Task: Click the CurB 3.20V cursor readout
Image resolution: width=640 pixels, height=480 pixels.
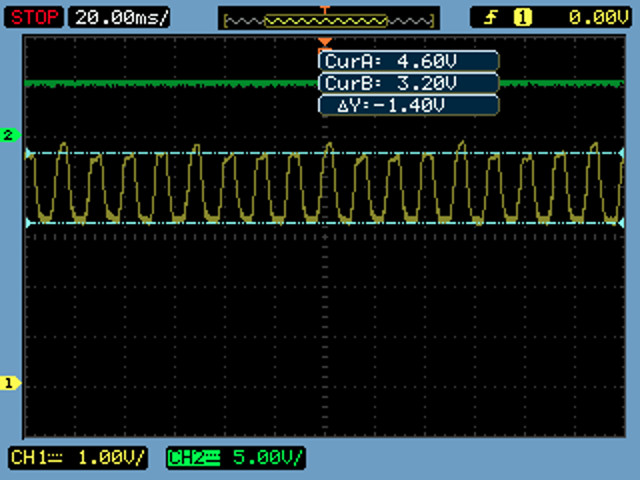Action: point(408,83)
